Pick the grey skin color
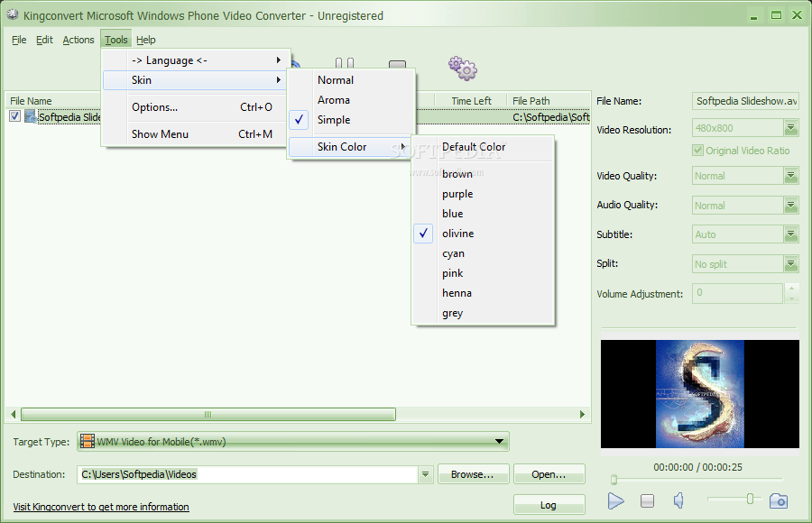The width and height of the screenshot is (812, 523). pyautogui.click(x=484, y=313)
